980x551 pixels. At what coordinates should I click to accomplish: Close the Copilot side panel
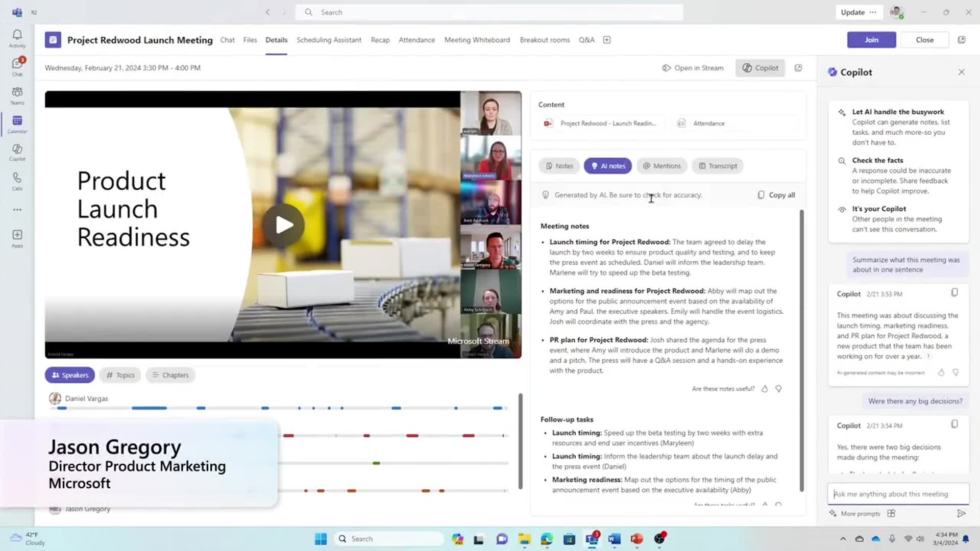[x=962, y=72]
